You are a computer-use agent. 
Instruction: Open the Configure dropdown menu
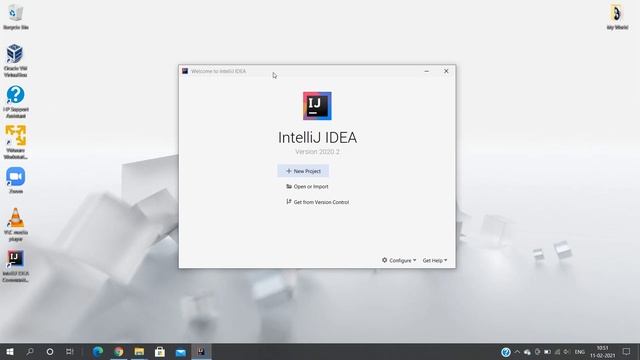point(399,260)
